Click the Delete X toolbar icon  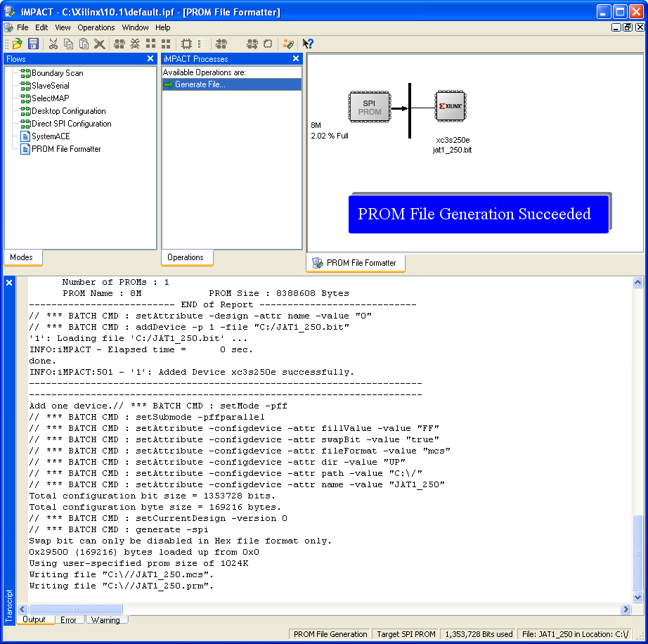pyautogui.click(x=99, y=44)
